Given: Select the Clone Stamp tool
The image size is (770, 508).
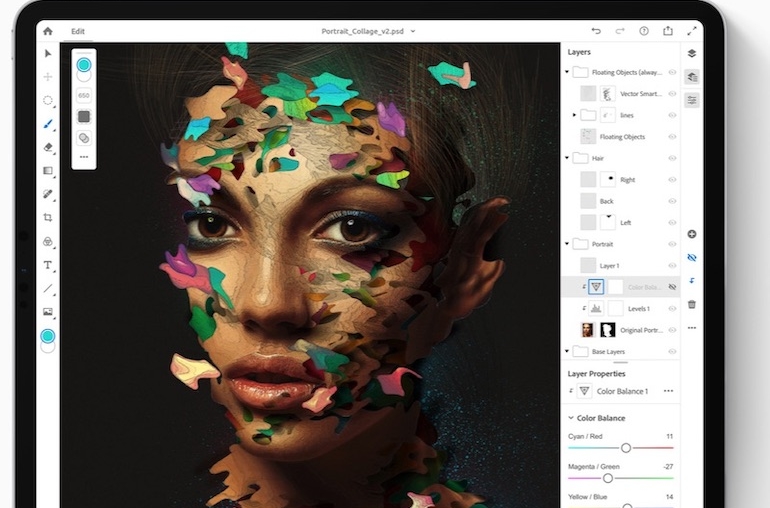Looking at the screenshot, I should 48,241.
